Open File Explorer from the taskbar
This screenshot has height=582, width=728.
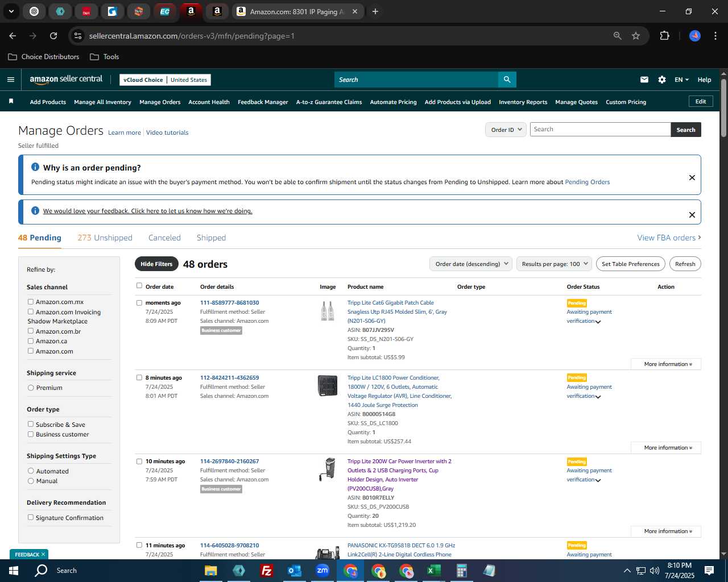pos(211,570)
